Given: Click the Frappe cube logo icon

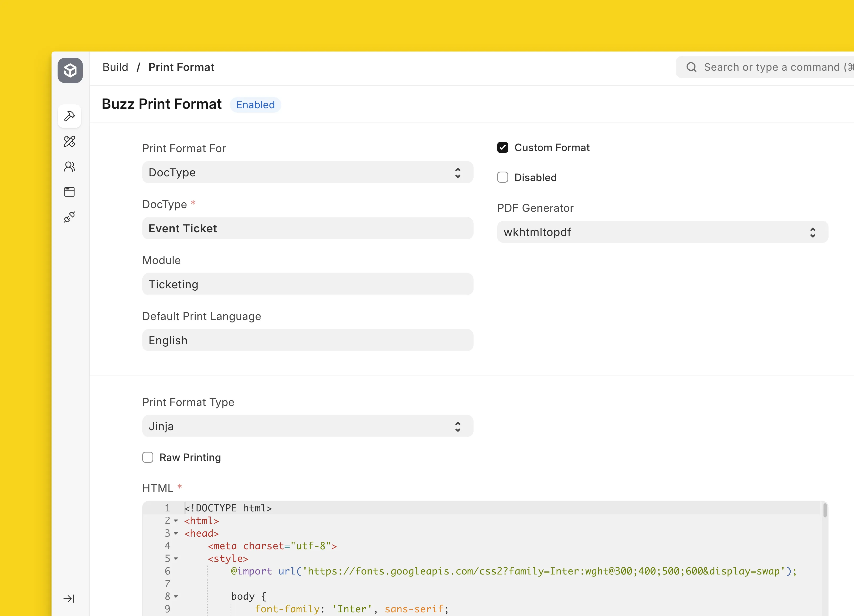Looking at the screenshot, I should (x=70, y=70).
